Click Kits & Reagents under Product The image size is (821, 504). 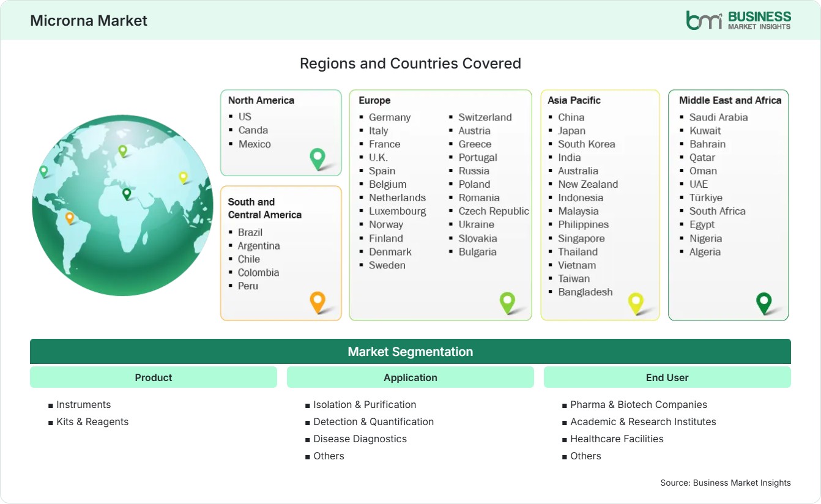coord(92,421)
